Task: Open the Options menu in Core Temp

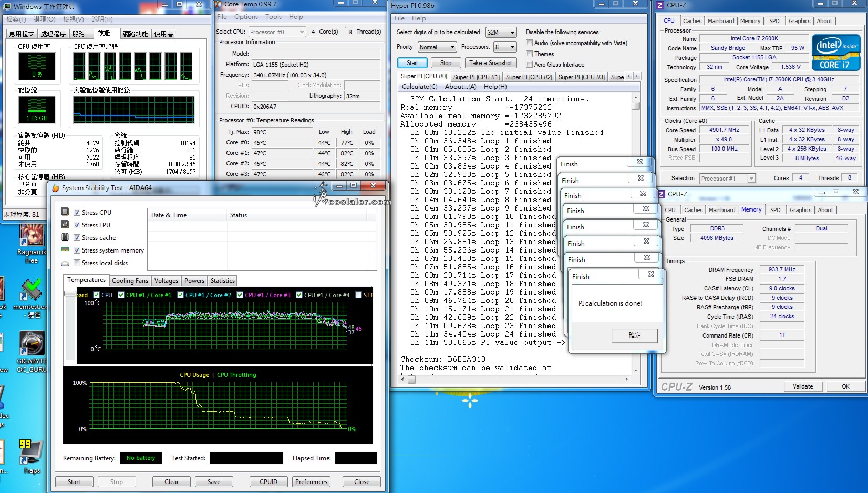Action: (x=246, y=17)
